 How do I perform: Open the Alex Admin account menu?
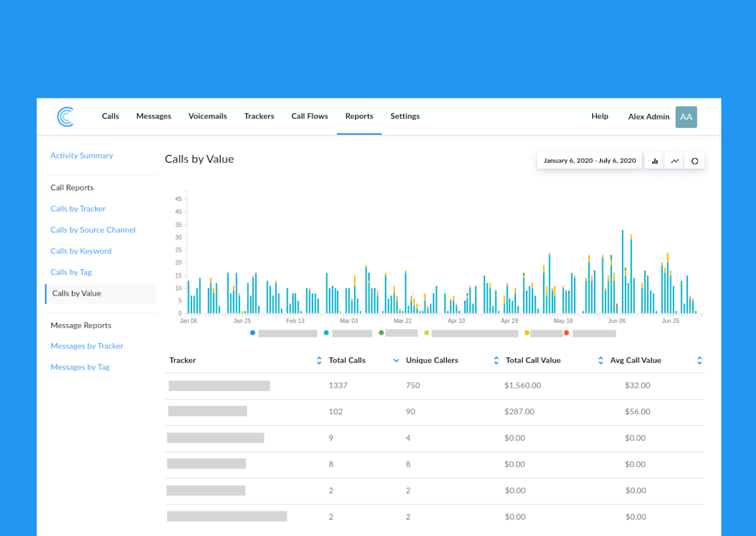[648, 117]
